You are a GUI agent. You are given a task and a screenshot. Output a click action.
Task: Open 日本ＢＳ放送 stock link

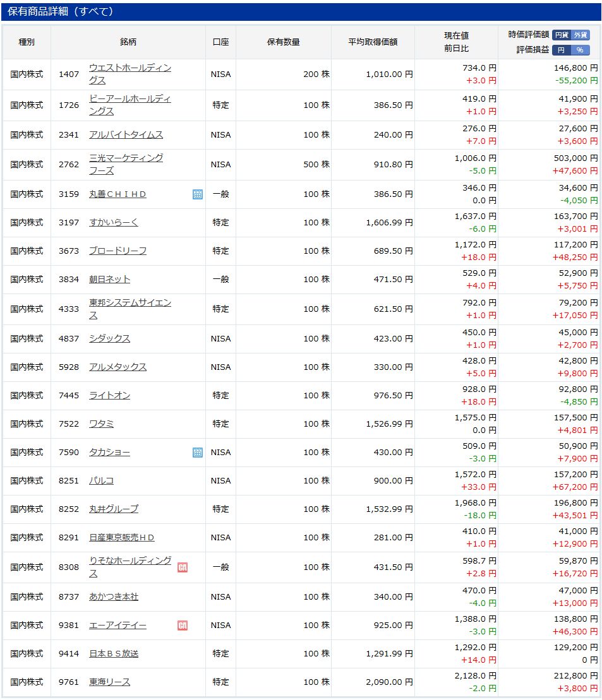114,653
